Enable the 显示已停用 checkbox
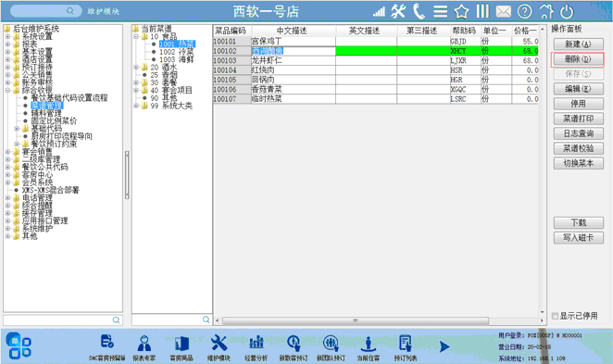Image resolution: width=613 pixels, height=364 pixels. click(555, 316)
